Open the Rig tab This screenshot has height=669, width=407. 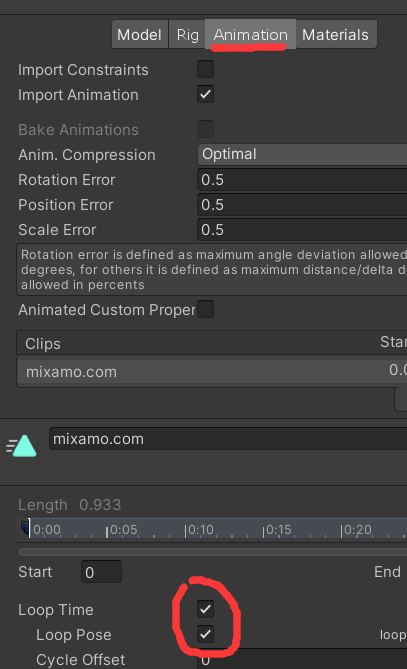[x=187, y=35]
